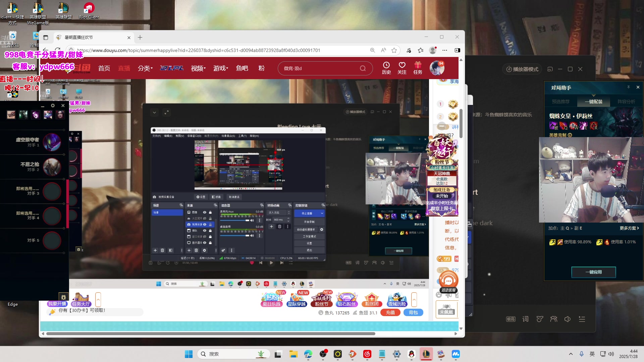Open the 粉丝团 activity icon
This screenshot has width=644, height=362.
(x=372, y=299)
